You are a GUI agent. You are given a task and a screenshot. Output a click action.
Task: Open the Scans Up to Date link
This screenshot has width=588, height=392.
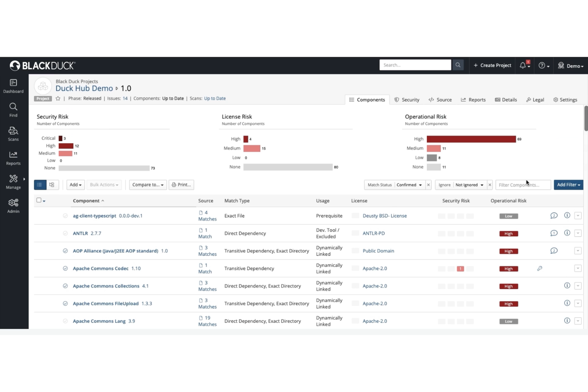[x=215, y=98]
